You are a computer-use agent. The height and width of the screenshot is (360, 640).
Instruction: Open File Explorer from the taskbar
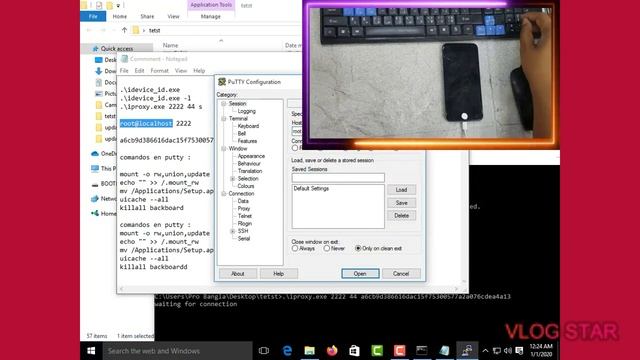click(309, 350)
